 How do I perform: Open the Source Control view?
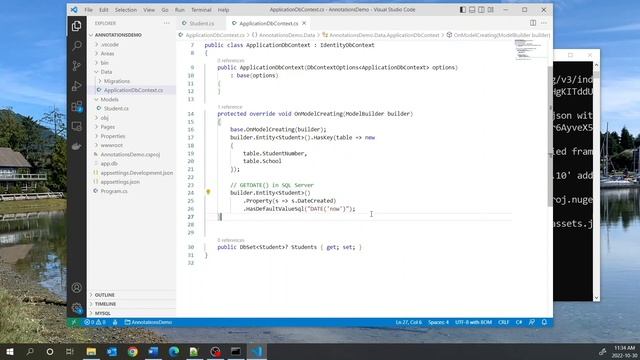click(76, 66)
